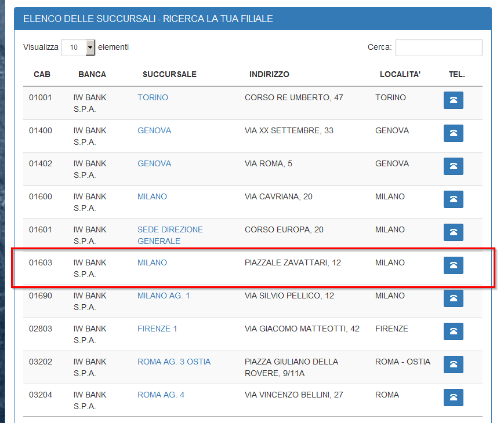The width and height of the screenshot is (504, 423).
Task: Click IW BANK S.P.A. in CAB 02803 row
Action: coord(90,334)
